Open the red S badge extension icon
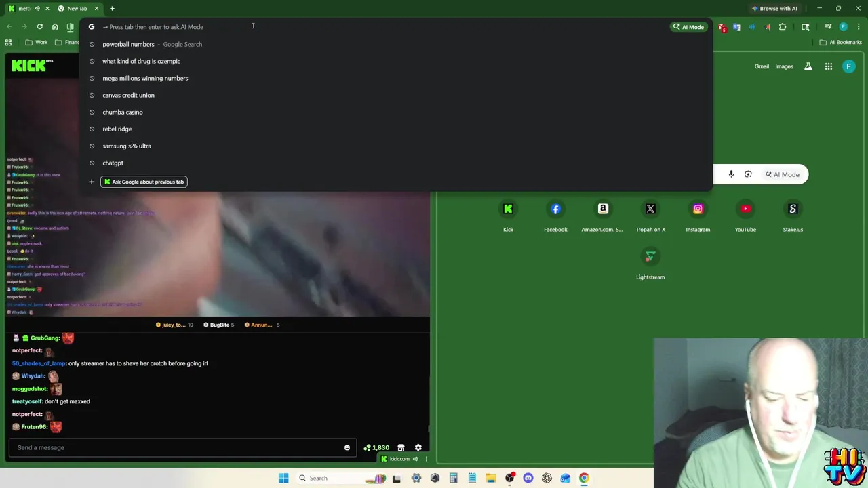This screenshot has width=868, height=488. coord(722,27)
